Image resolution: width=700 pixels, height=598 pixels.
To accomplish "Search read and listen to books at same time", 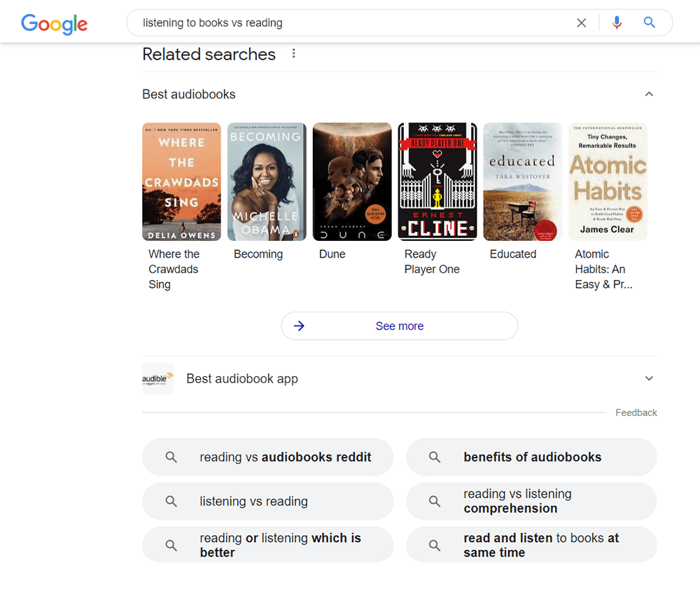I will point(531,545).
